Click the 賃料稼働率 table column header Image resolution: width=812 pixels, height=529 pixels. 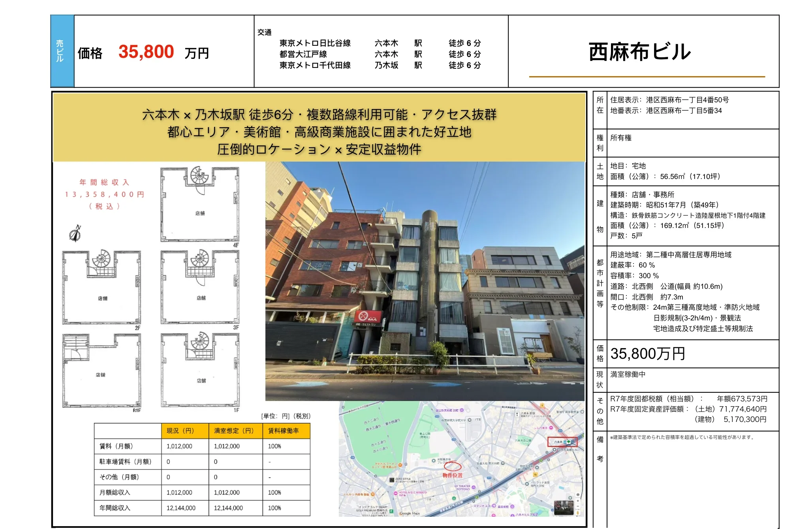[x=286, y=431]
